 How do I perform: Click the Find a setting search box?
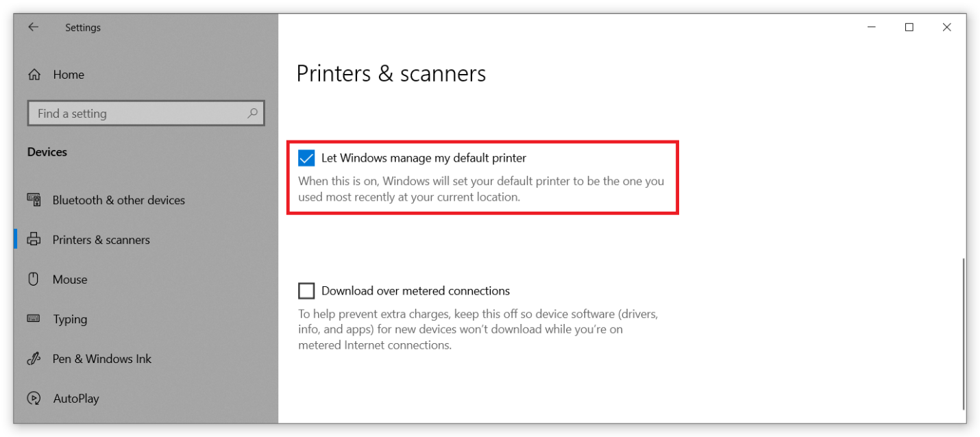point(146,114)
